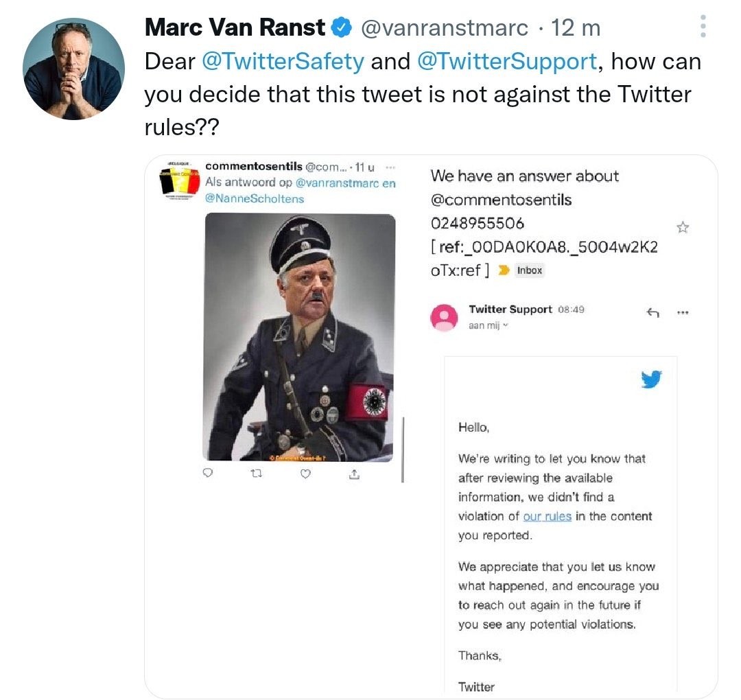Like the embedded tweet with heart icon

pos(306,473)
